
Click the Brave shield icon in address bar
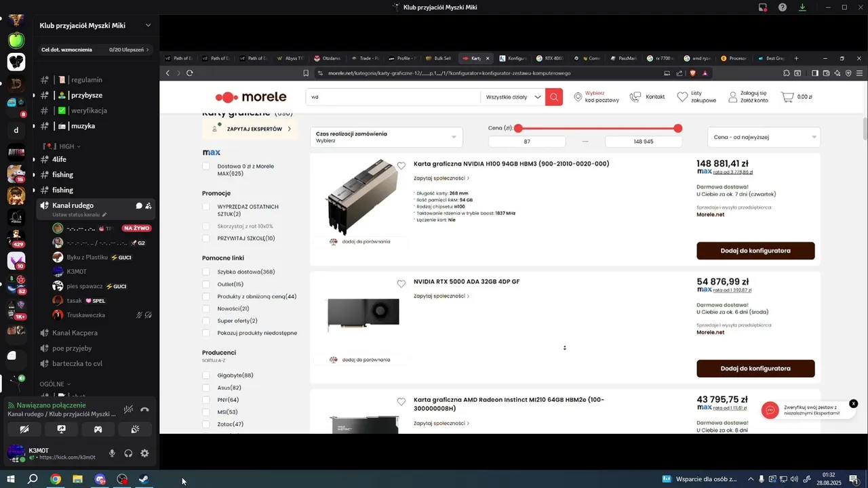click(x=693, y=73)
